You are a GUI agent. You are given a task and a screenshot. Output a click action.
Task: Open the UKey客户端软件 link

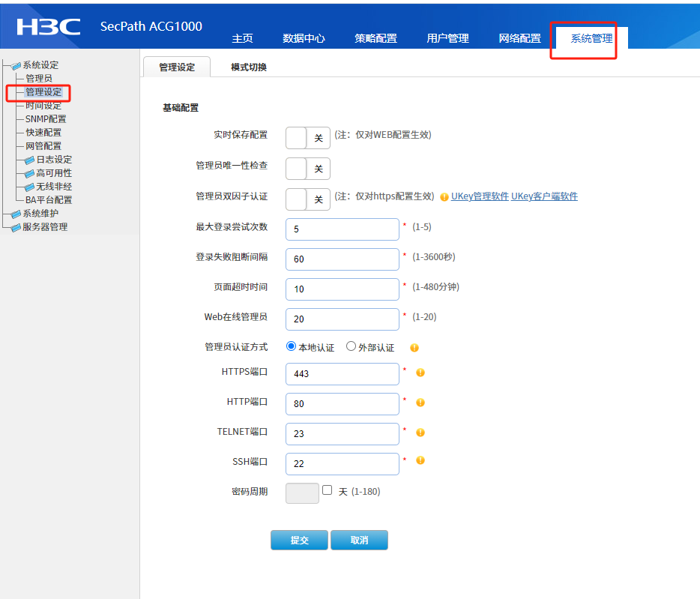coord(544,196)
